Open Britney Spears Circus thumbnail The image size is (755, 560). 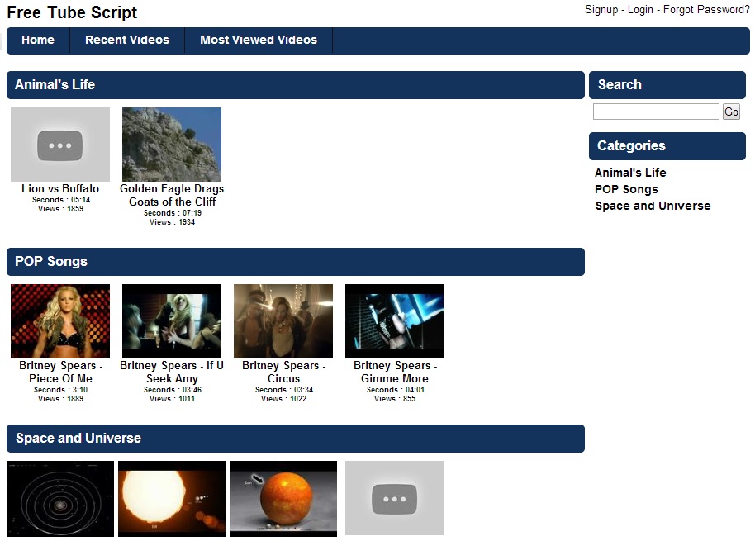click(x=283, y=321)
